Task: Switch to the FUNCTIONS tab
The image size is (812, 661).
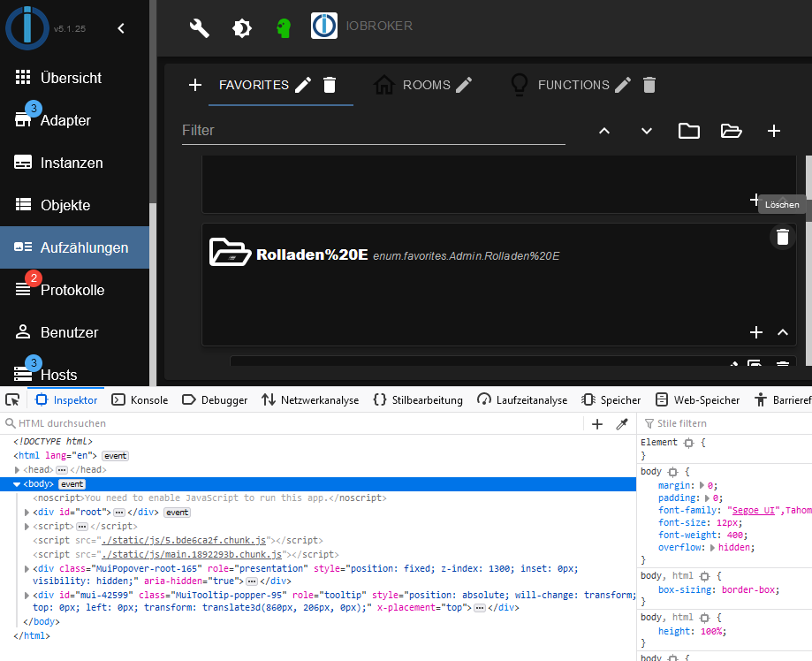Action: [573, 85]
